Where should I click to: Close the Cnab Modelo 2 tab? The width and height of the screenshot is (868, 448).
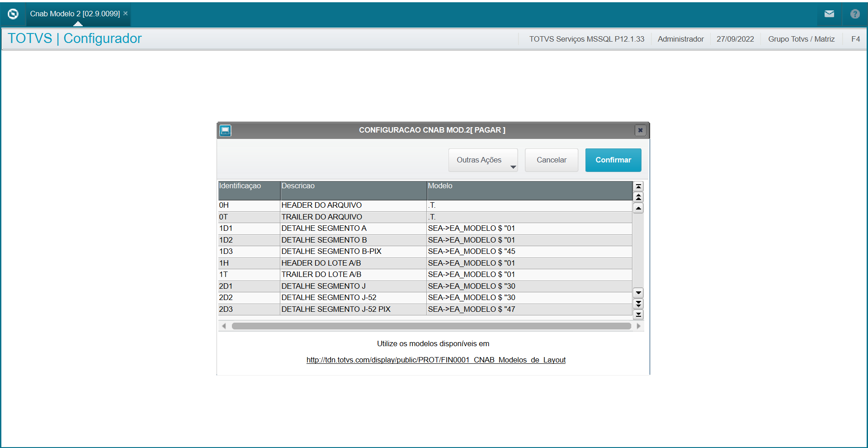126,14
